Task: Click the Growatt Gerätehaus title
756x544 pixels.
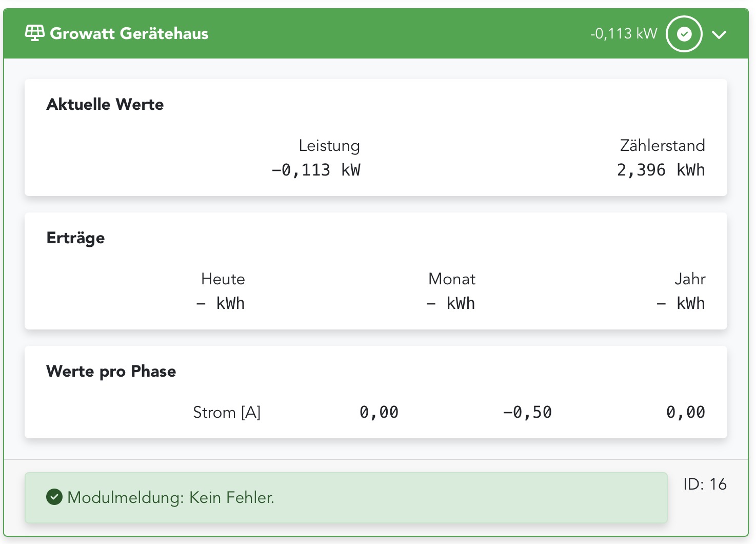Action: [x=129, y=33]
